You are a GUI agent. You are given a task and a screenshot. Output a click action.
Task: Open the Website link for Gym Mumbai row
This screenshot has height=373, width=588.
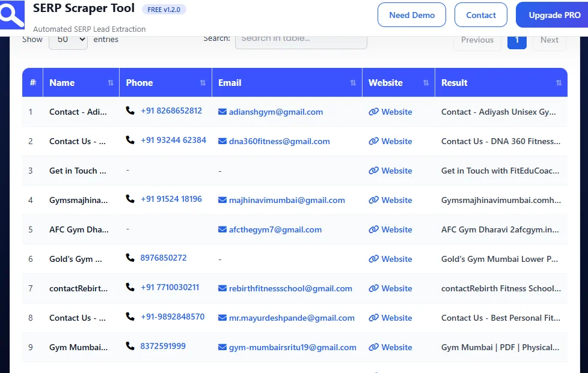pos(396,347)
